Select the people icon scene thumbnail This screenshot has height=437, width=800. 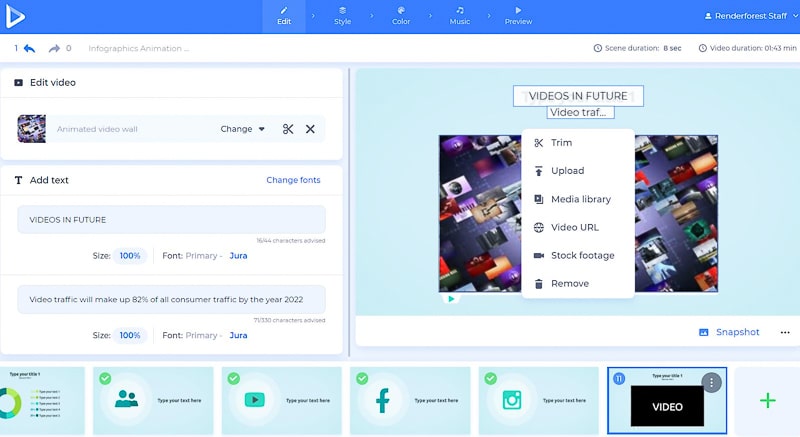[153, 401]
